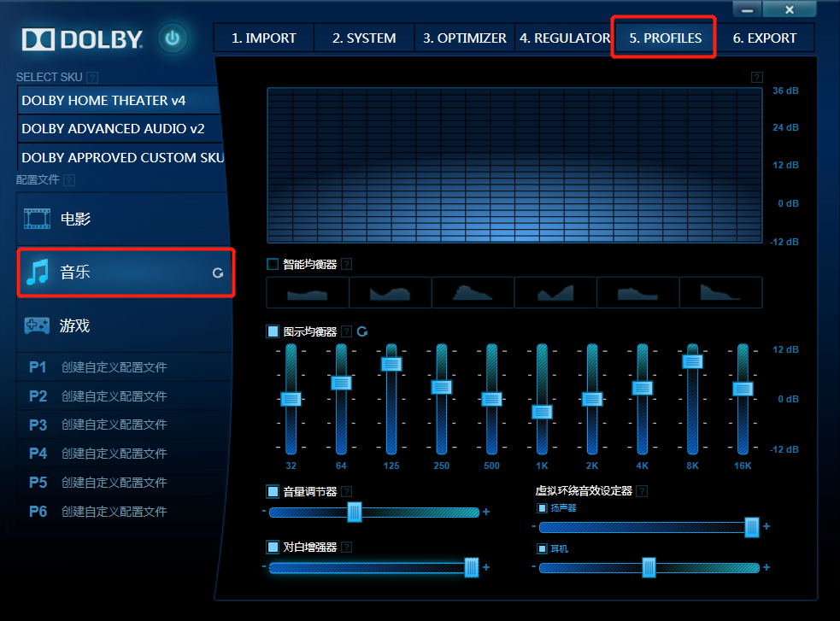840x621 pixels.
Task: Select DOLBY APPROVED CUSTOM SKU
Action: 121,158
